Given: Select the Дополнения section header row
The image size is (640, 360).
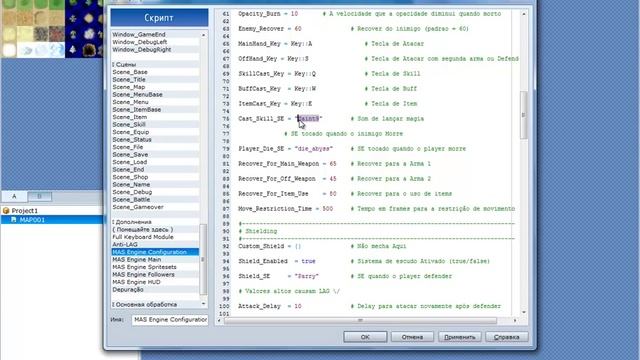Looking at the screenshot, I should click(x=156, y=222).
